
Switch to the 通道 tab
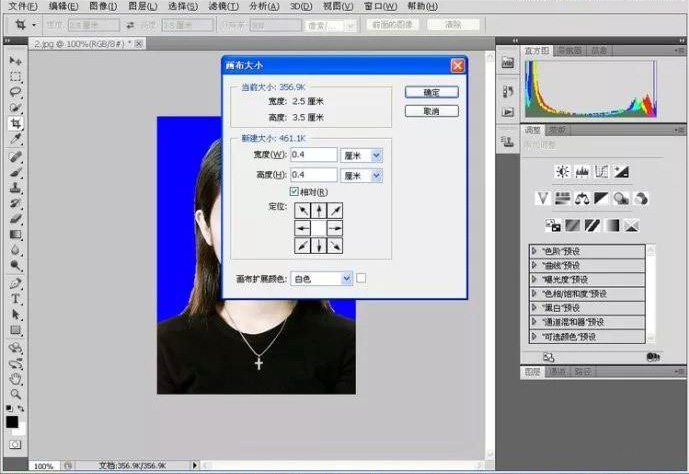(558, 372)
